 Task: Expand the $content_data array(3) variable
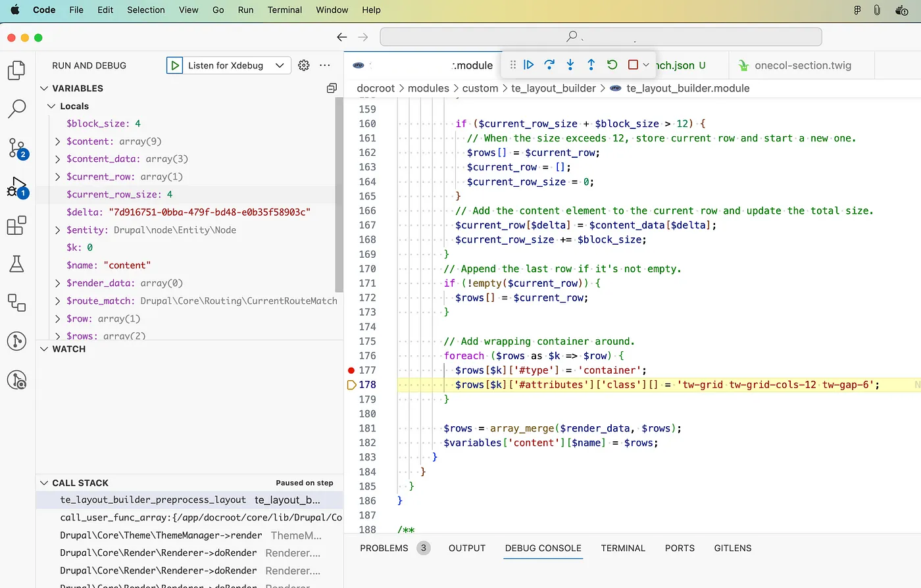[58, 159]
